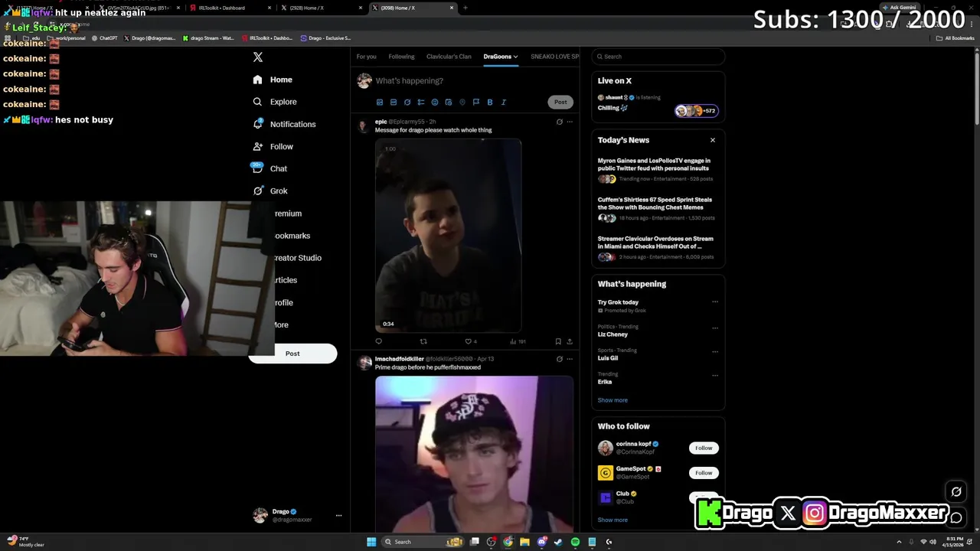Click the white Post button in sidebar
This screenshot has height=551, width=980.
tap(292, 354)
